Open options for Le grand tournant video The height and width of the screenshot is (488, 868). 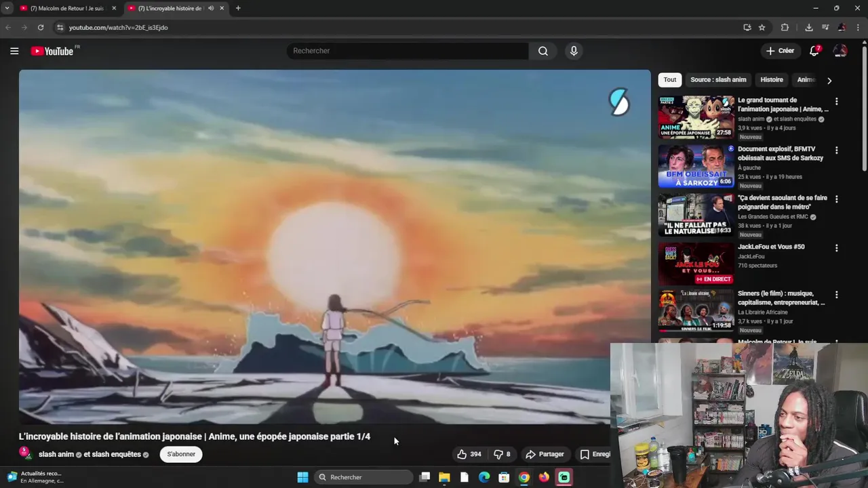[x=836, y=102]
